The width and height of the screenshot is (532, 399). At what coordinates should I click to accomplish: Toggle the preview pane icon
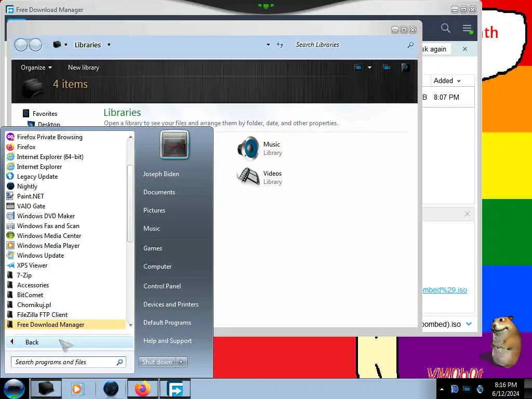[x=387, y=68]
